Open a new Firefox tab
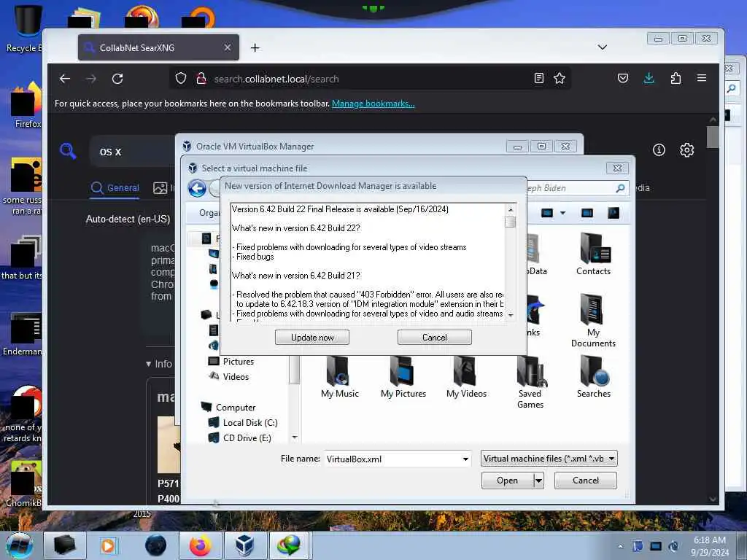Screen dimensions: 747x560 pos(255,47)
